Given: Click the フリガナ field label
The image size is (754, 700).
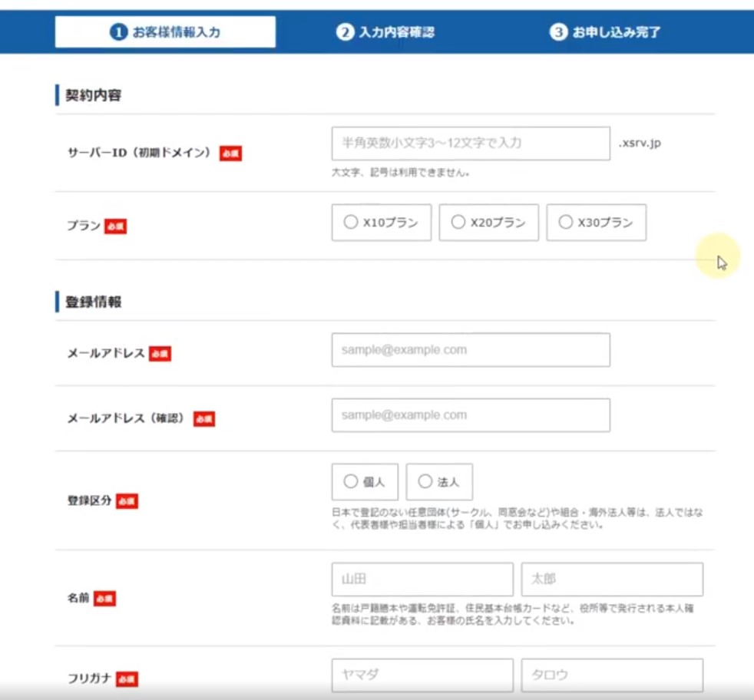Looking at the screenshot, I should (89, 679).
